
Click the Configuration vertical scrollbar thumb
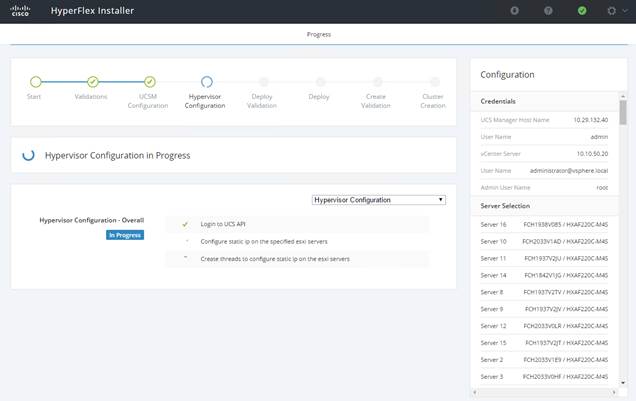click(x=623, y=112)
